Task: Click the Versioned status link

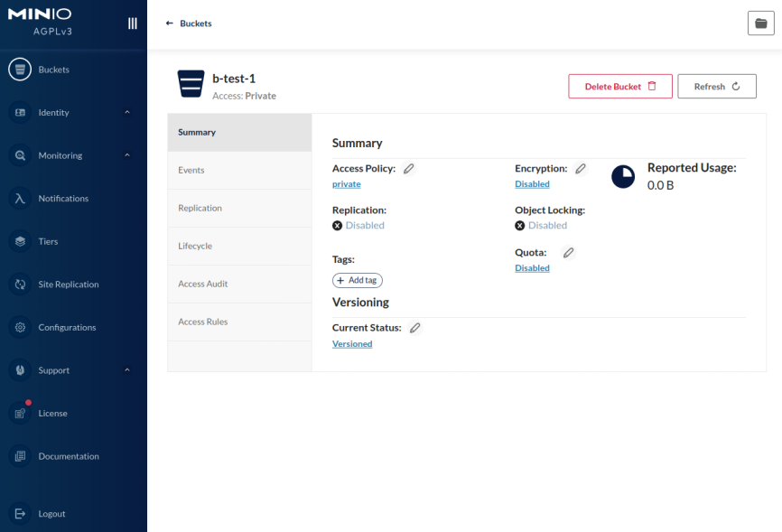Action: coord(352,344)
